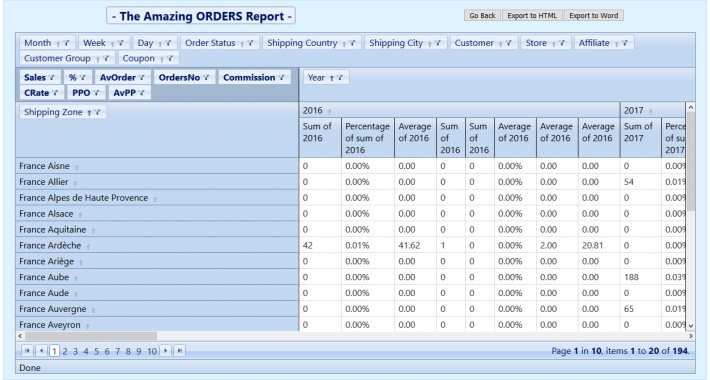The image size is (710, 380).
Task: Open the % data field filter dropdown
Action: click(x=82, y=78)
